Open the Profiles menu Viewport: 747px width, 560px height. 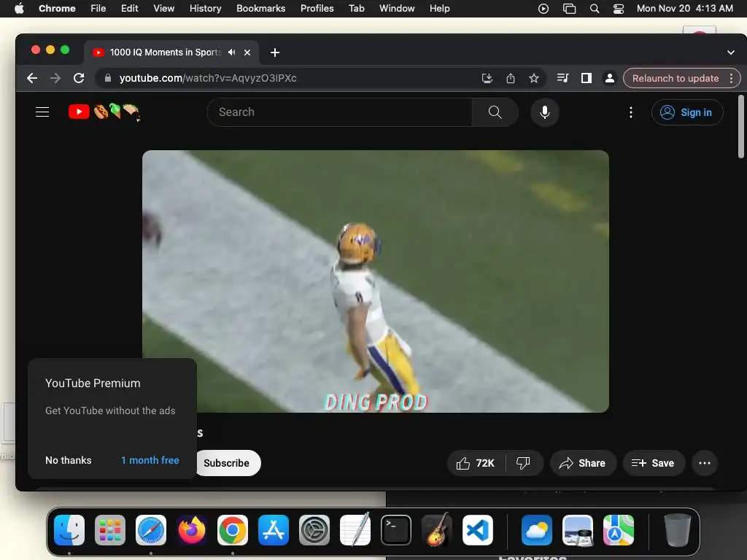tap(317, 9)
